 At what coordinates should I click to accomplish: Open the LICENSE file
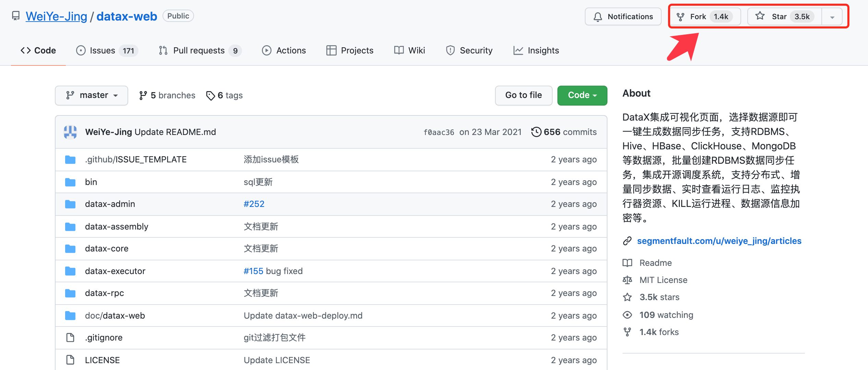pyautogui.click(x=102, y=360)
